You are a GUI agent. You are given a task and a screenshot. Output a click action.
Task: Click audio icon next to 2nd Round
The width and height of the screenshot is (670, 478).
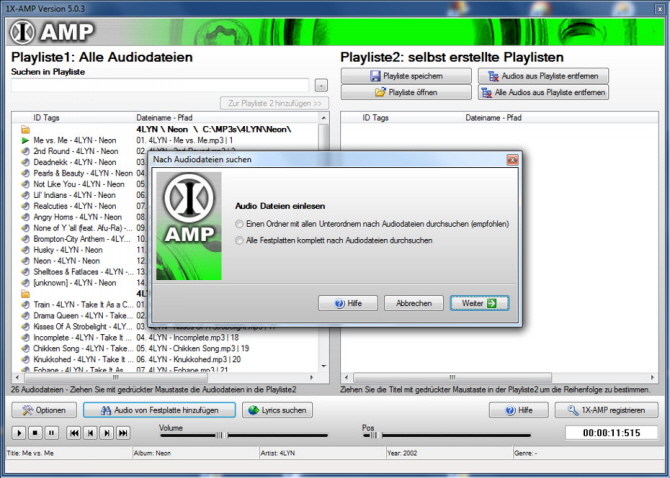point(26,151)
